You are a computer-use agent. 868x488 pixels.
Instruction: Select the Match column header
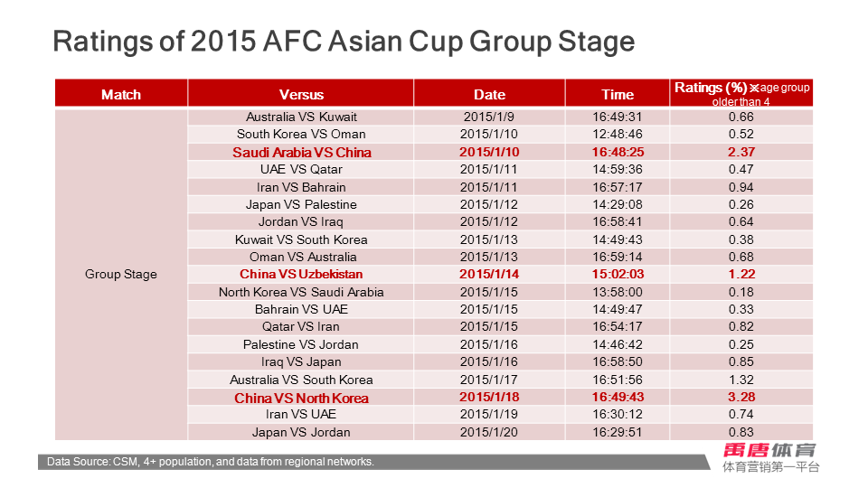(121, 94)
